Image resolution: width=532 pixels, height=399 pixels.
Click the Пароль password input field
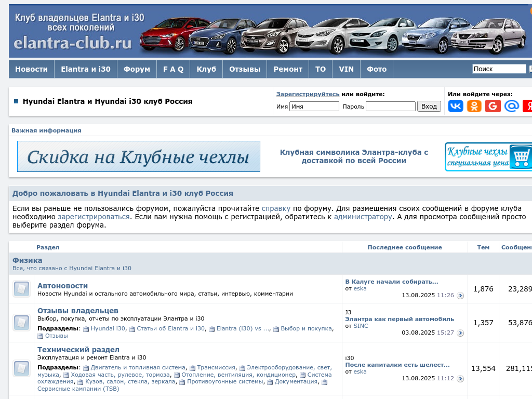click(x=391, y=107)
